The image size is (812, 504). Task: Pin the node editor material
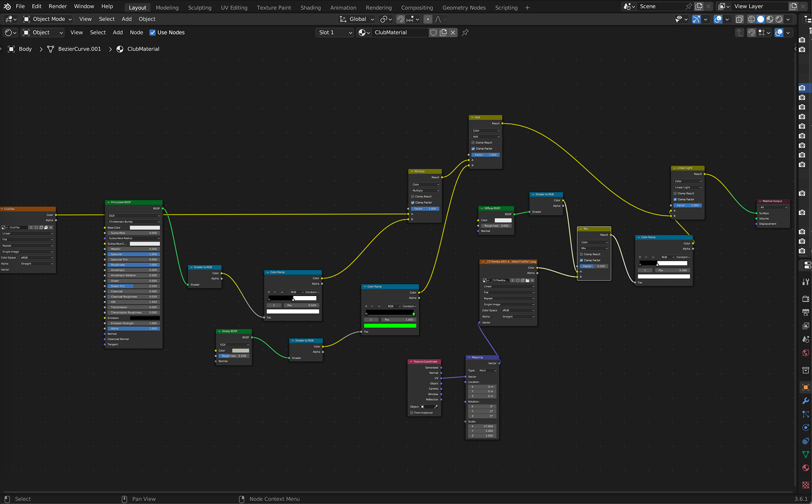pyautogui.click(x=465, y=33)
